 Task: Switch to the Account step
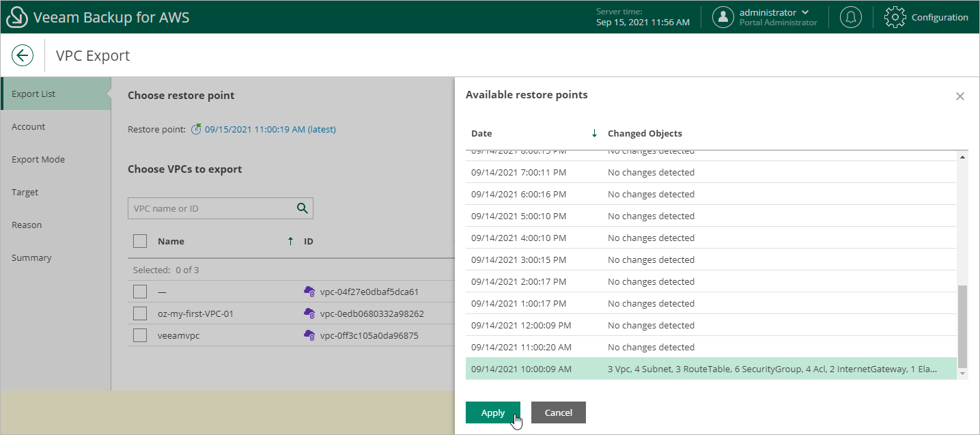tap(29, 126)
